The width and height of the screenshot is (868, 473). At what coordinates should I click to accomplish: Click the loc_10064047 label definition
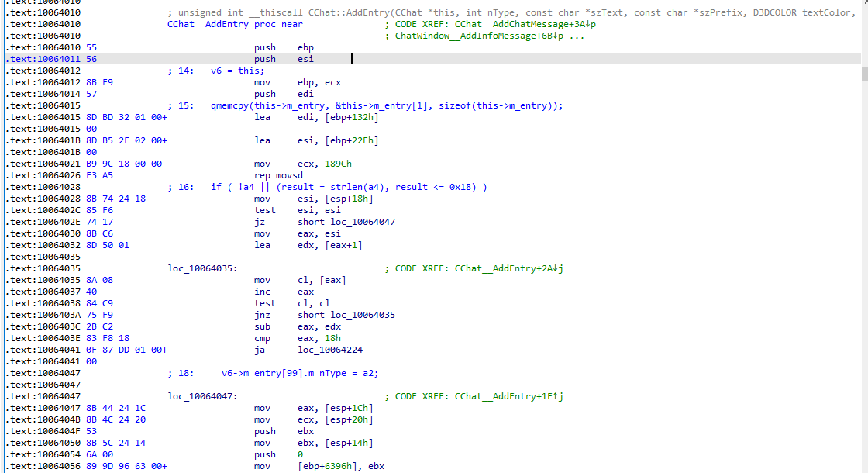coord(202,396)
